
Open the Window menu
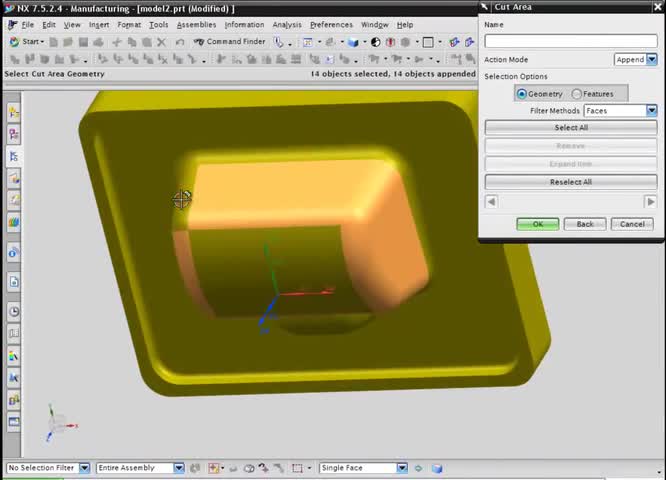coord(375,25)
